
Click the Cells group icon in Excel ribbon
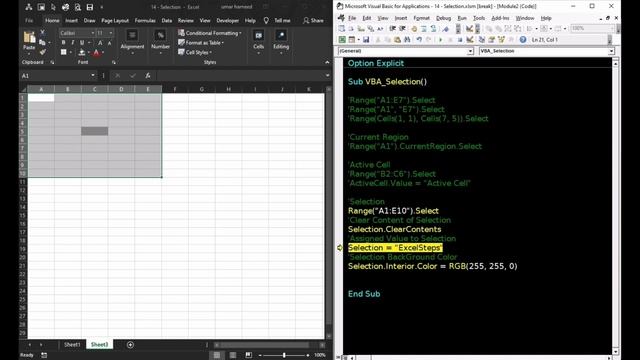point(258,36)
